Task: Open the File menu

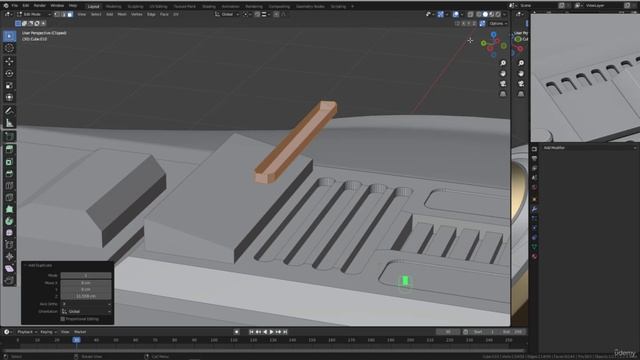Action: pos(15,6)
